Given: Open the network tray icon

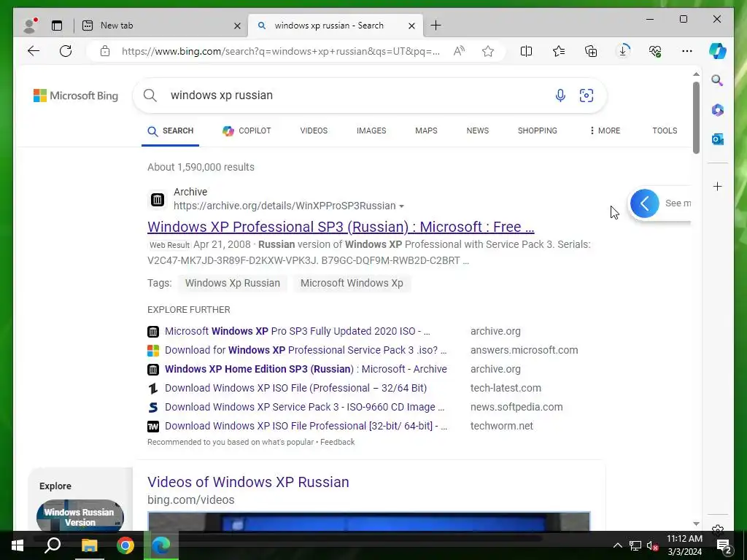Looking at the screenshot, I should click(x=635, y=545).
